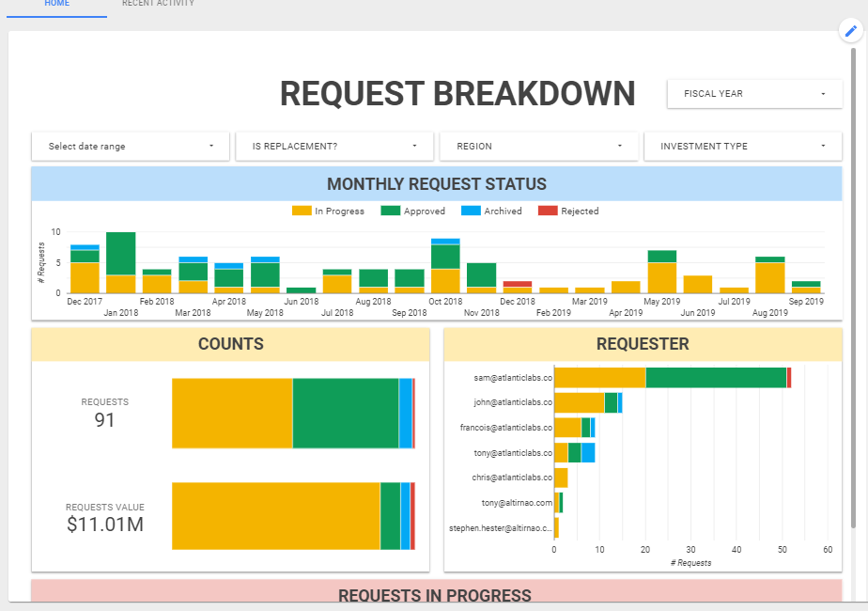Switch to the RECENT ACTIVITY tab
This screenshot has height=611, width=868.
[x=159, y=5]
